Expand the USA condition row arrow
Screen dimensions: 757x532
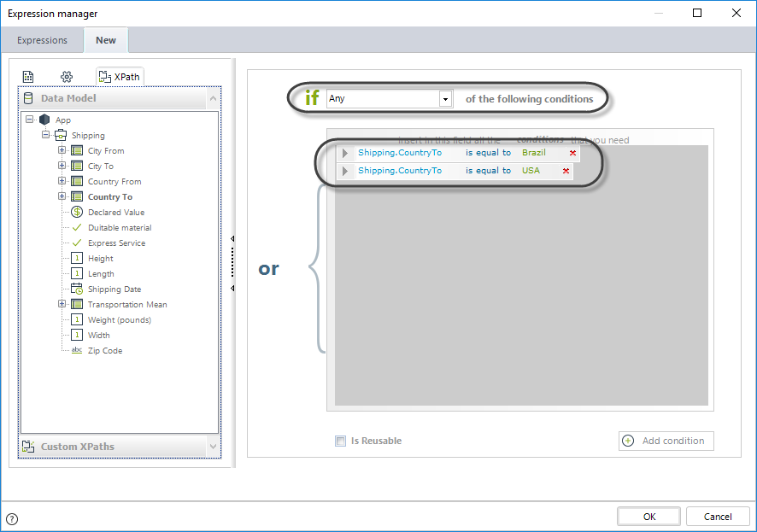click(x=344, y=171)
